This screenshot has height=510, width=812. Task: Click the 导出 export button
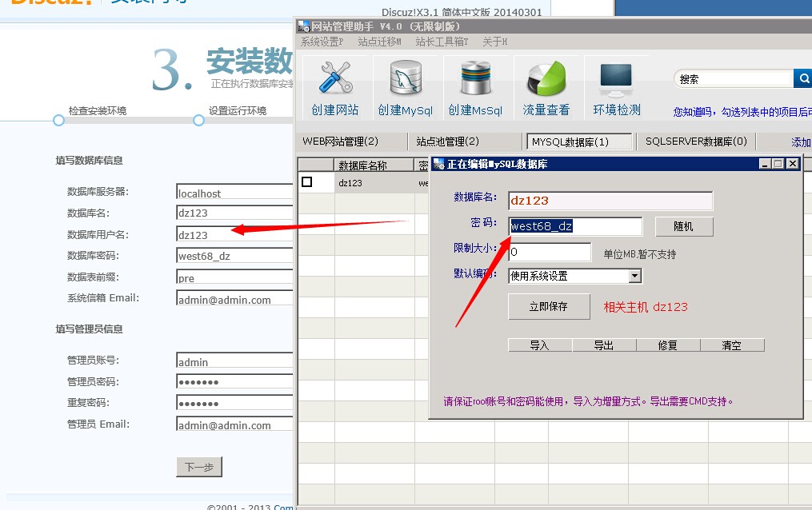coord(604,345)
